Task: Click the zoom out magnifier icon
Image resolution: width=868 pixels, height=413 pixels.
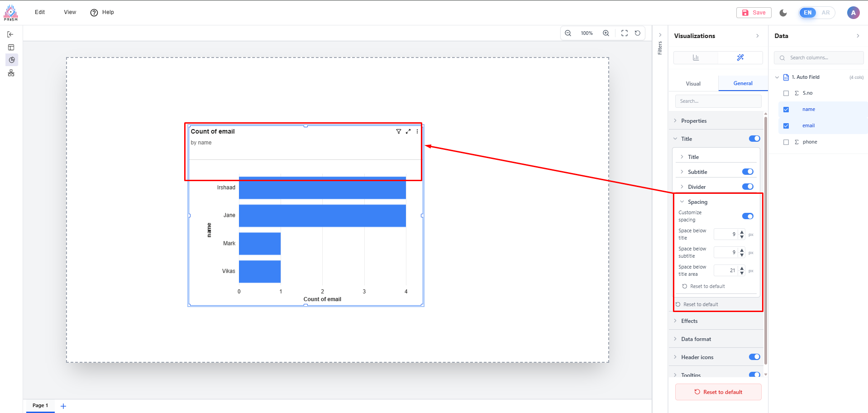Action: coord(568,33)
